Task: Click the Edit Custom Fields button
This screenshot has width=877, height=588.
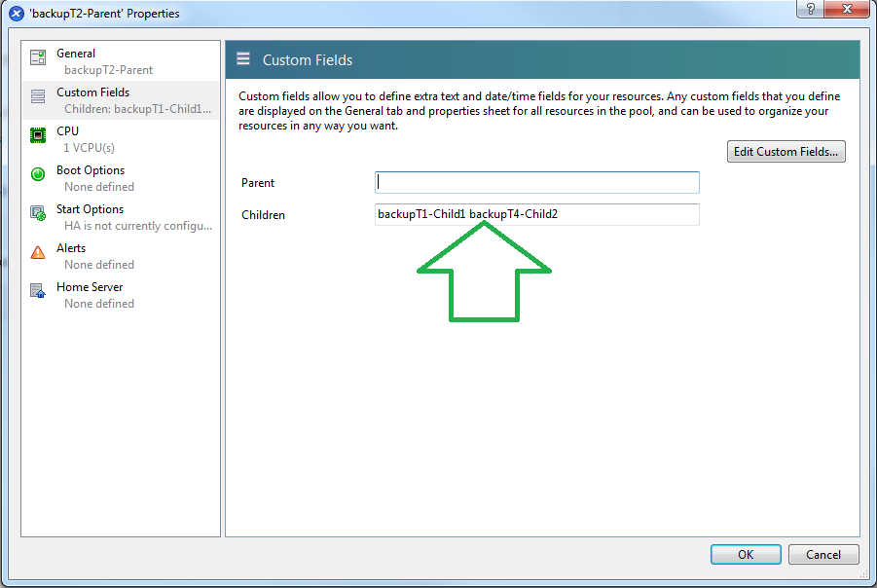Action: 786,152
